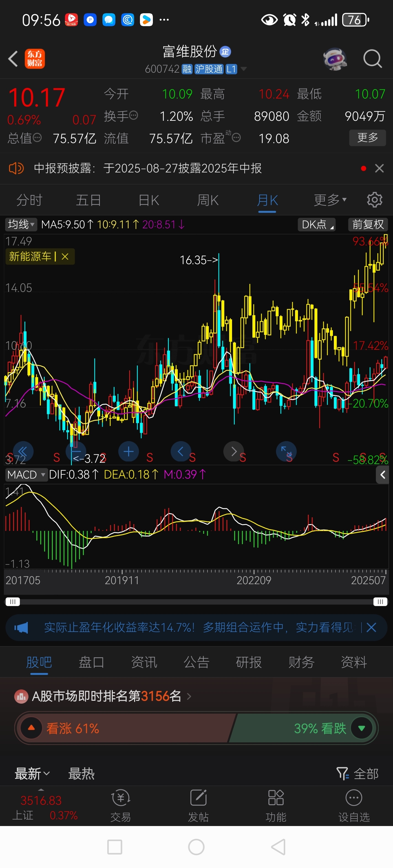The image size is (393, 868).
Task: Tap Android home navigation button
Action: pos(196,847)
